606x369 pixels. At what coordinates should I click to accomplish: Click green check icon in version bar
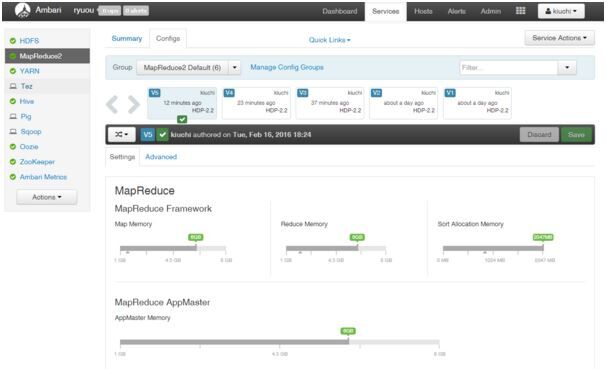(x=162, y=134)
